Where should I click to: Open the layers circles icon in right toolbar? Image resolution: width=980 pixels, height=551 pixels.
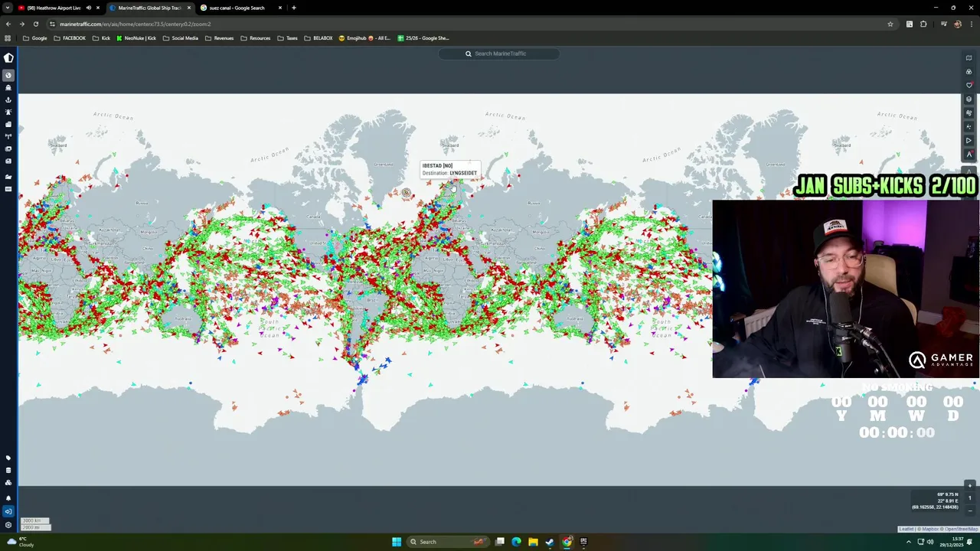[969, 71]
